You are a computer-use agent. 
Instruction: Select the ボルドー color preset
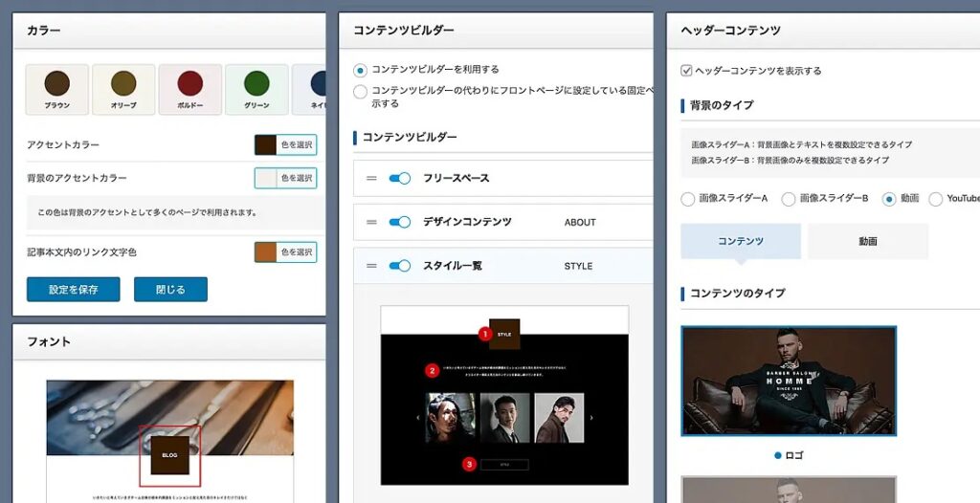tap(190, 89)
